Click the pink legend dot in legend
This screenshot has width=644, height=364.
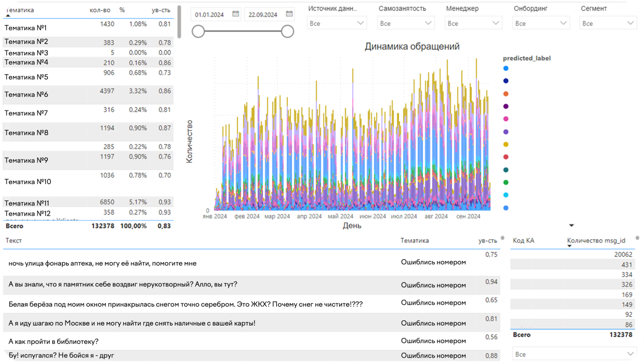pos(506,119)
